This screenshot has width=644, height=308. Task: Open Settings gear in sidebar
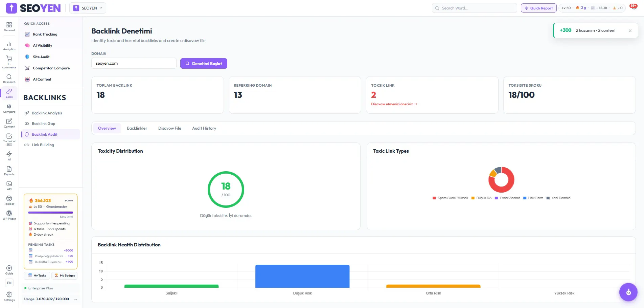(9, 296)
